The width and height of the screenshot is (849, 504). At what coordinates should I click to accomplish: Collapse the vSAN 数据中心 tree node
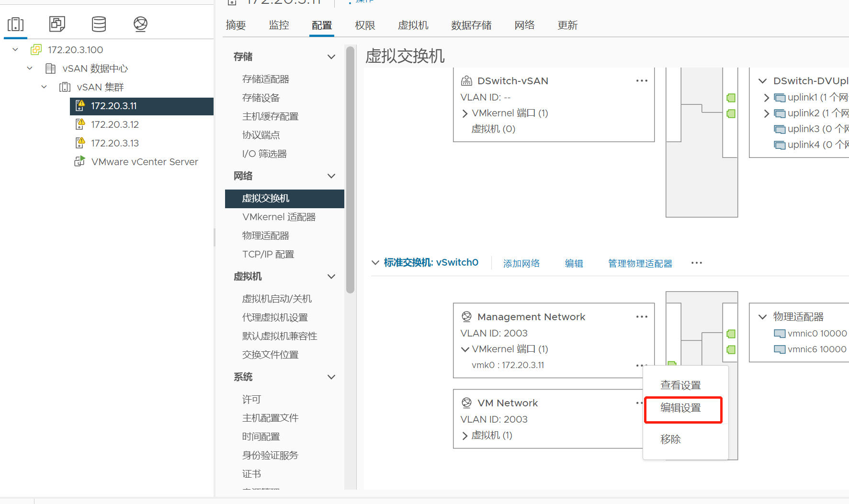click(30, 68)
